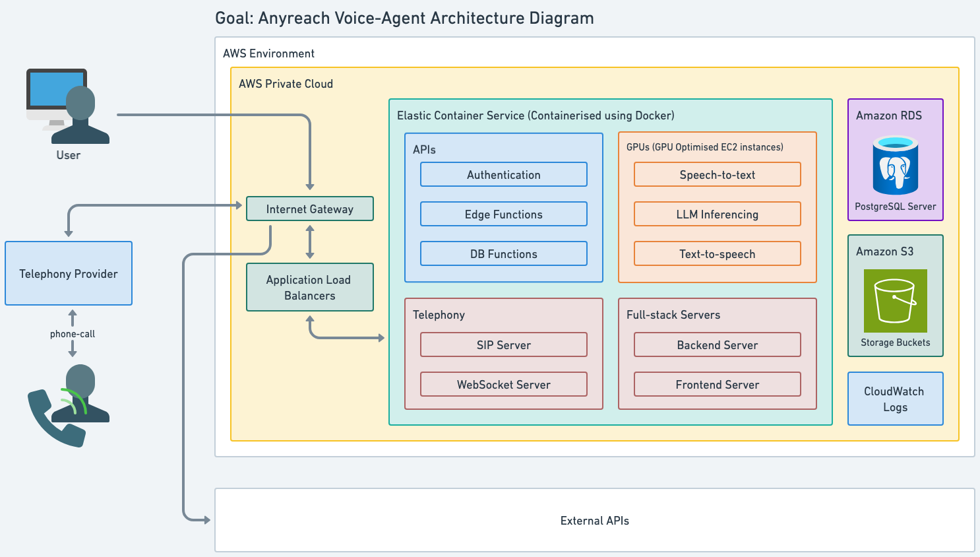This screenshot has height=557, width=980.
Task: Select the DB Functions node
Action: click(x=504, y=253)
